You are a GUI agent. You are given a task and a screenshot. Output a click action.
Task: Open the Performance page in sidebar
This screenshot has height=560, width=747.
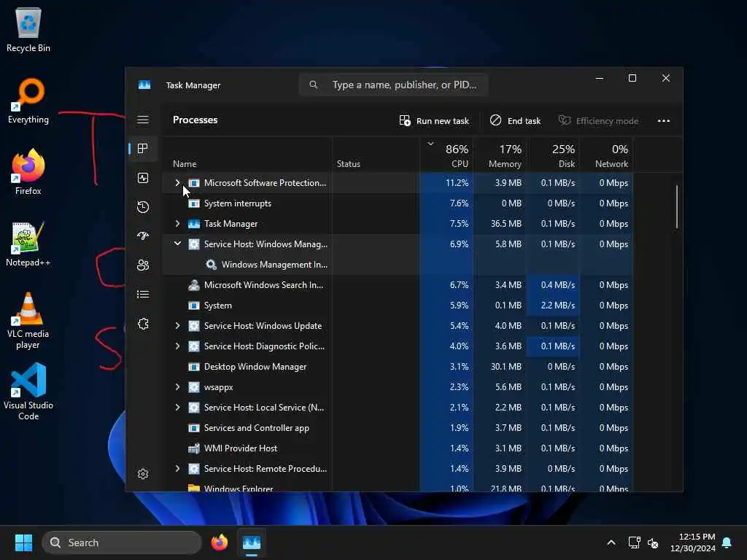143,178
